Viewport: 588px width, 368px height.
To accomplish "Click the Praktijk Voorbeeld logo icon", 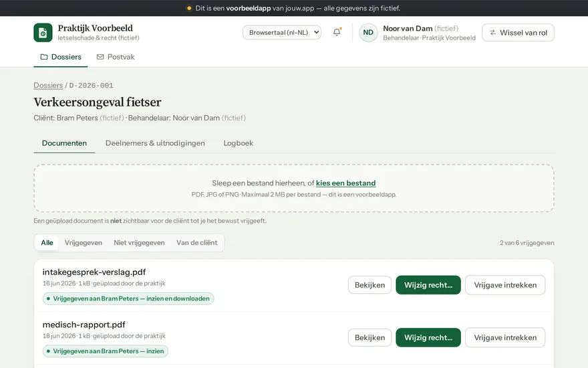I will coord(43,33).
